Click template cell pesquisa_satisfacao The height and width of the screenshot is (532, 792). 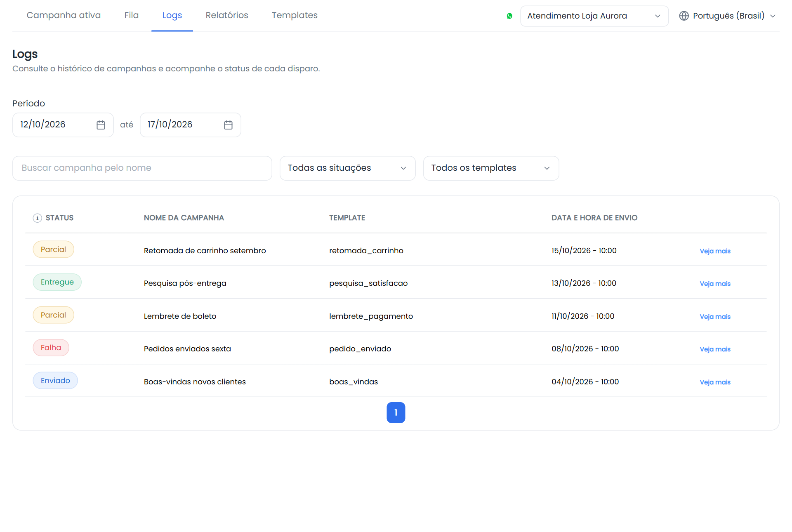pos(368,283)
